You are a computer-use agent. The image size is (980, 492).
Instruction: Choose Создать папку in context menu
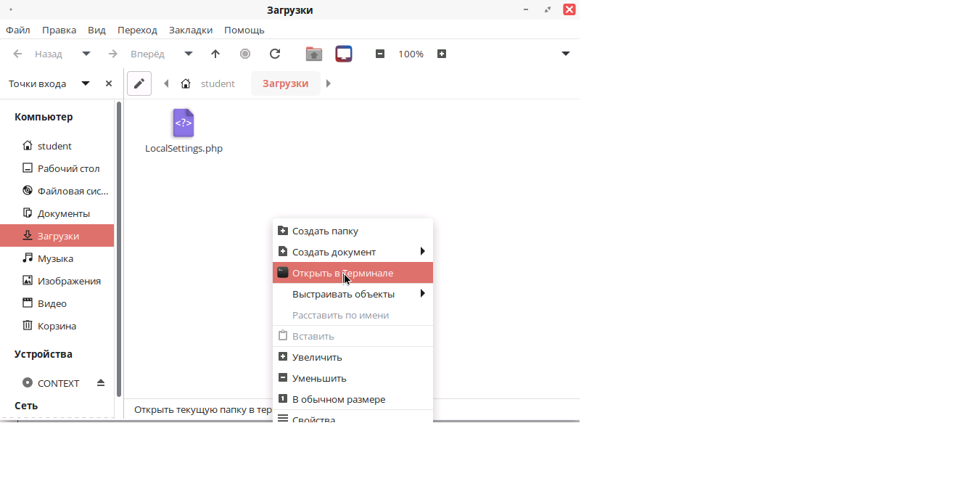325,231
